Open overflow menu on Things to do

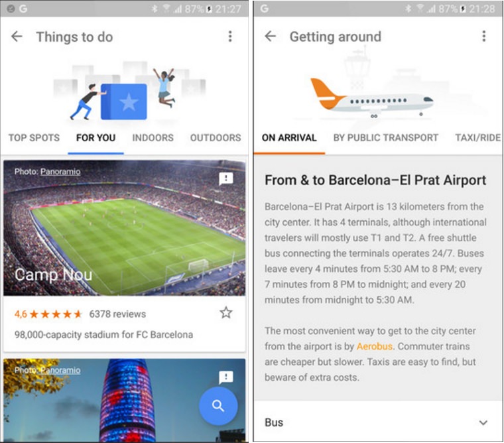point(230,36)
